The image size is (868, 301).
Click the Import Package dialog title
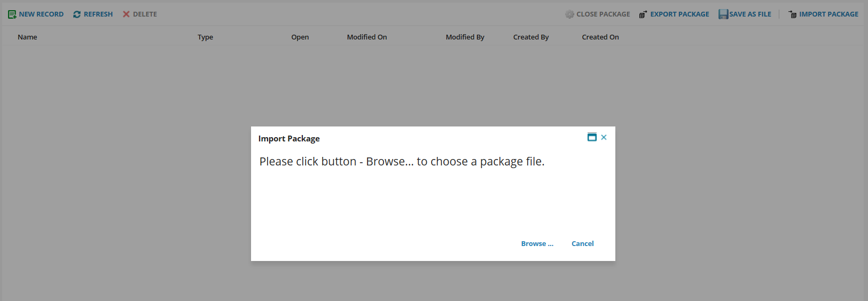pos(289,139)
